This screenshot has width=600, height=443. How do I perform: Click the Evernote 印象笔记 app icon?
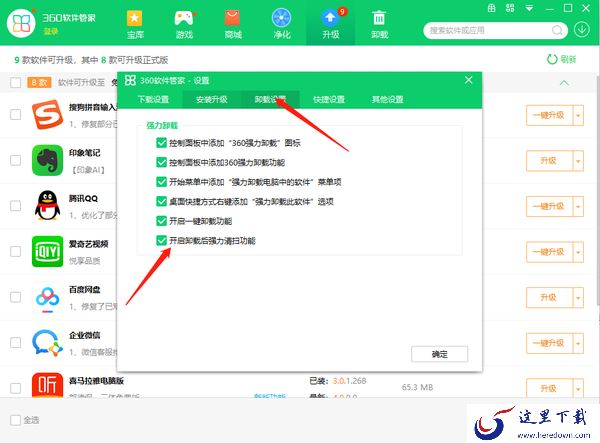pos(47,160)
